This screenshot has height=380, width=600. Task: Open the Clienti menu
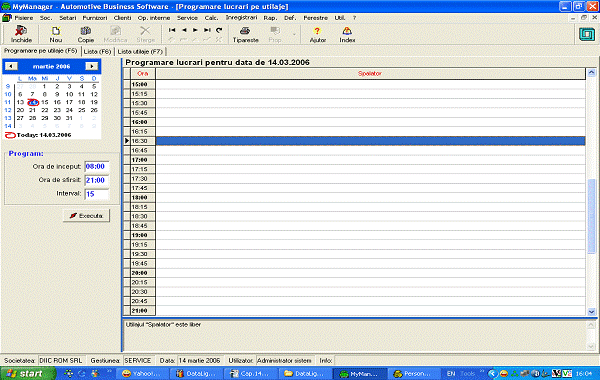(122, 18)
